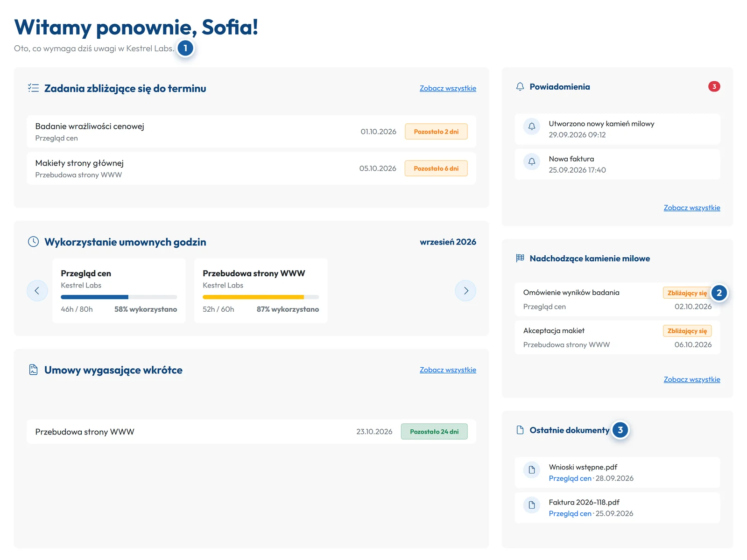Image resolution: width=747 pixels, height=560 pixels.
Task: Click the Pozostało 2 dni badge
Action: [x=436, y=132]
